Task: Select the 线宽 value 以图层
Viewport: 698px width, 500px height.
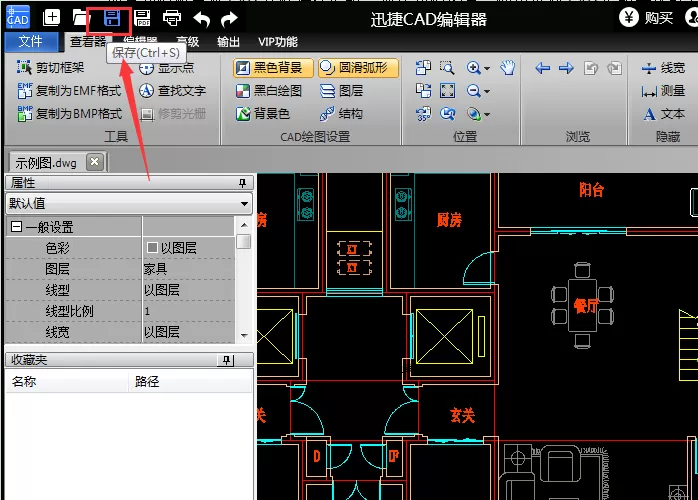Action: [189, 332]
